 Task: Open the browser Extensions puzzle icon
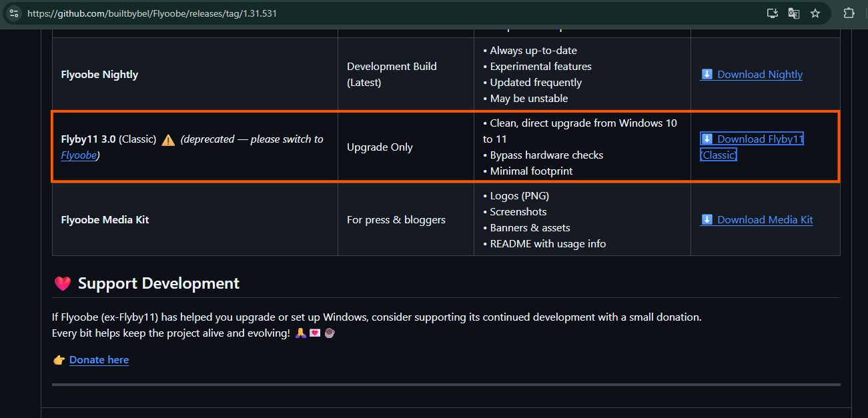(849, 13)
